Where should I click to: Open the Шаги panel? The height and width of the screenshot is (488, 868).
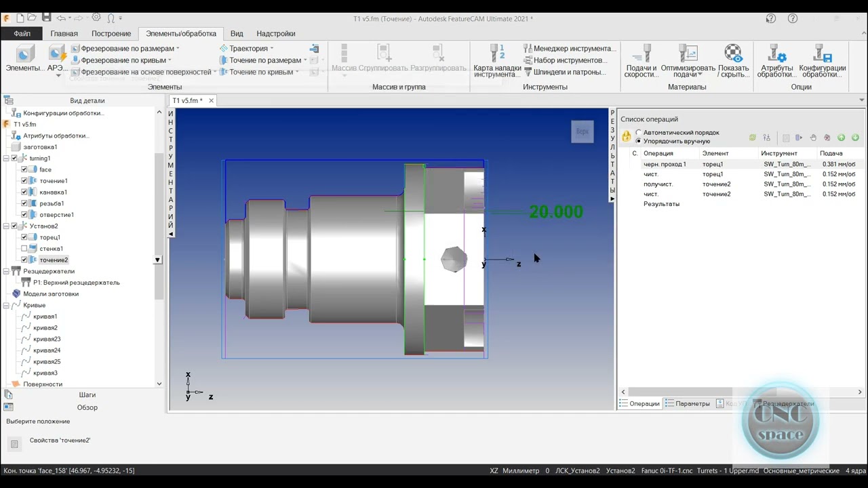click(87, 394)
